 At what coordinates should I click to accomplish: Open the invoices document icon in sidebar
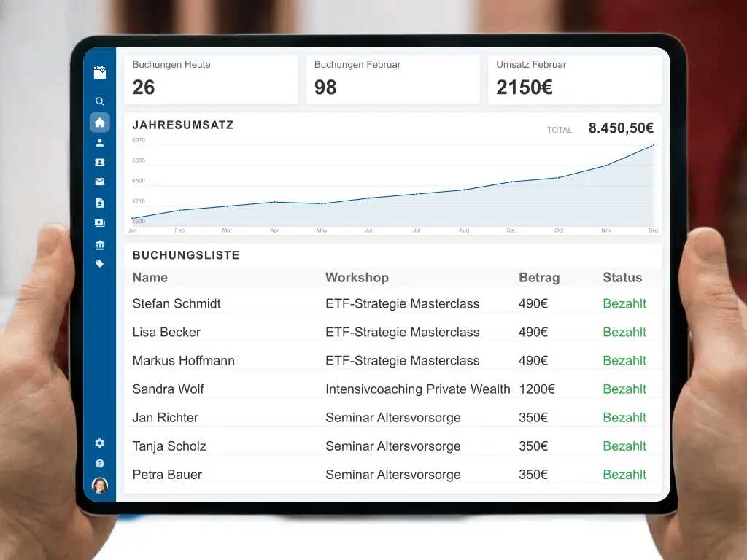(100, 203)
